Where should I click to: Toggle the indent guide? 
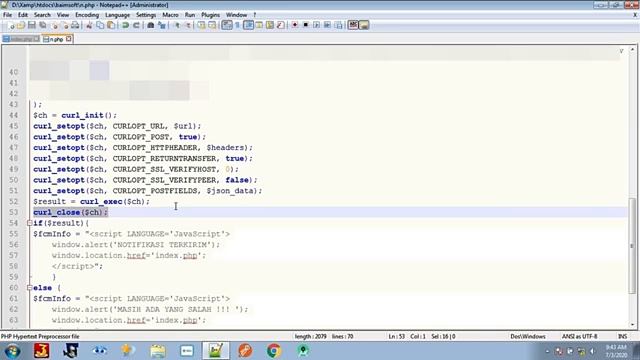pyautogui.click(x=248, y=25)
